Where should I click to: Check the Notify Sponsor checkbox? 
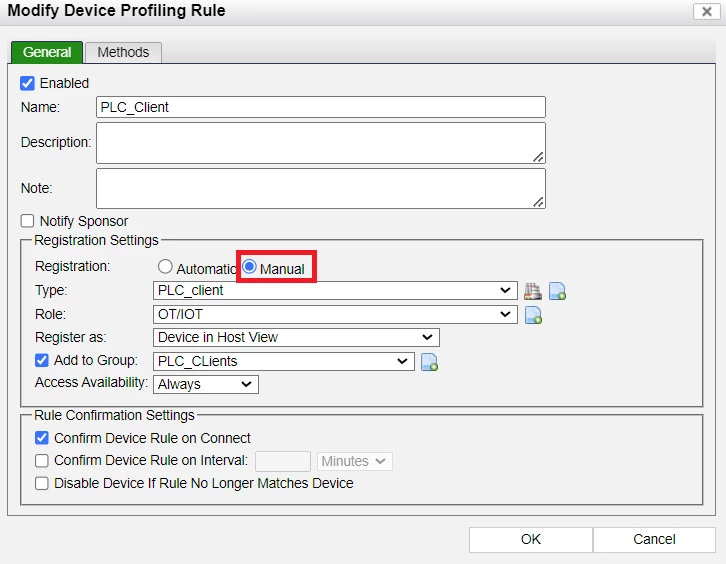tap(27, 221)
